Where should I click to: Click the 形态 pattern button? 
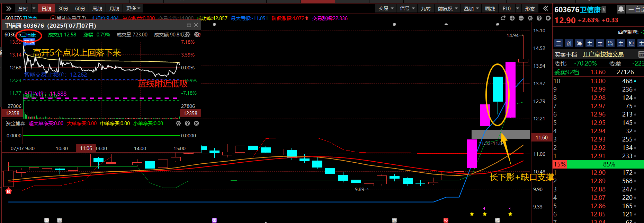click(530, 8)
